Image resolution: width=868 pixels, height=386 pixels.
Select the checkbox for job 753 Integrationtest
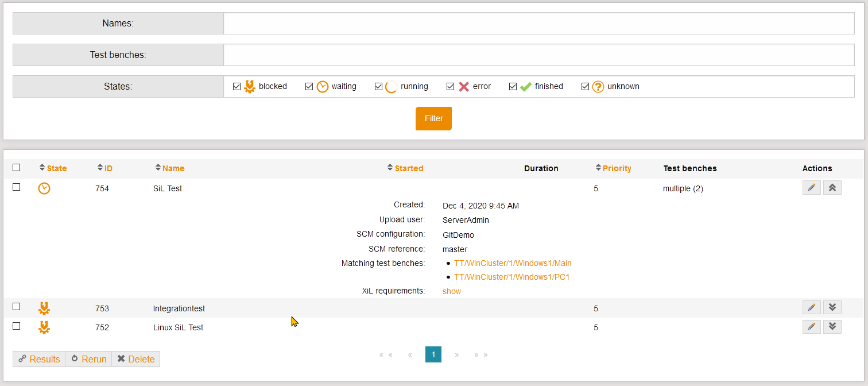click(x=17, y=307)
